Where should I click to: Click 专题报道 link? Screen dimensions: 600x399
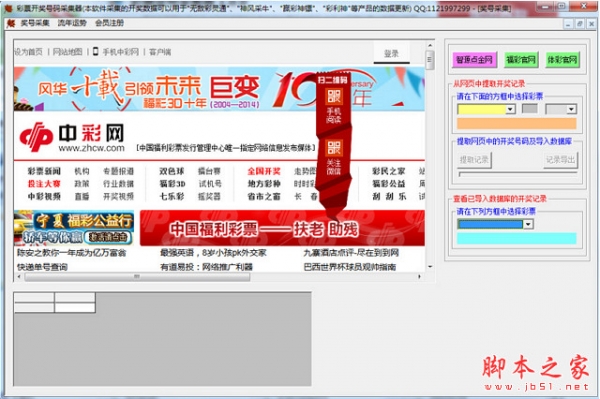119,171
